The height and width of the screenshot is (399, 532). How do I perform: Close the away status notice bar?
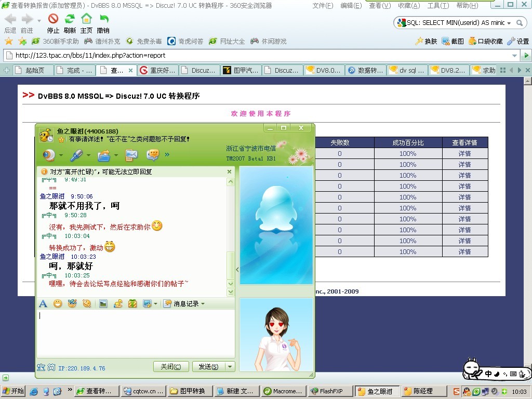[x=229, y=171]
